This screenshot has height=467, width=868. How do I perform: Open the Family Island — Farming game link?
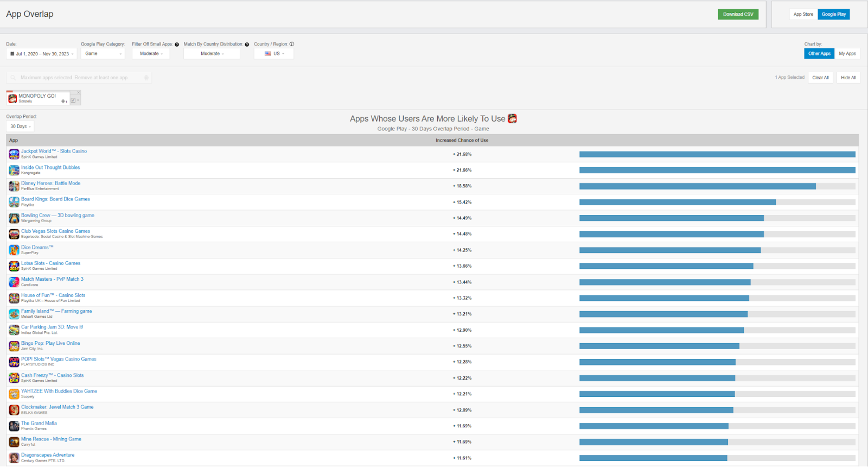pyautogui.click(x=56, y=311)
